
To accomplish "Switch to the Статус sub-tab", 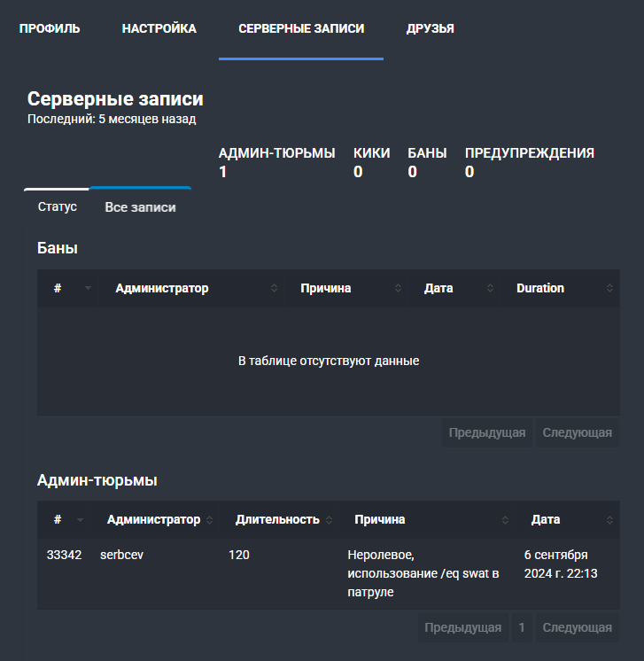I will (x=58, y=206).
